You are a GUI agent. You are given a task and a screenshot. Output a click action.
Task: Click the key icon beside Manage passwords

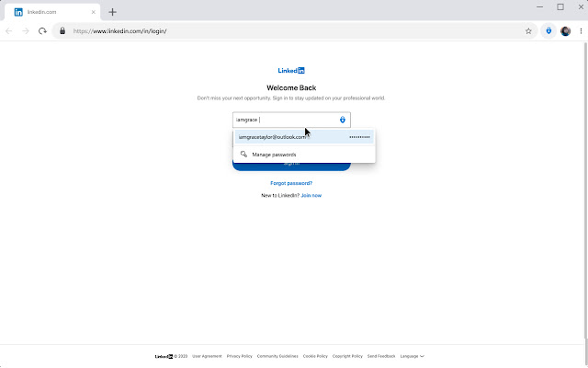click(x=243, y=155)
